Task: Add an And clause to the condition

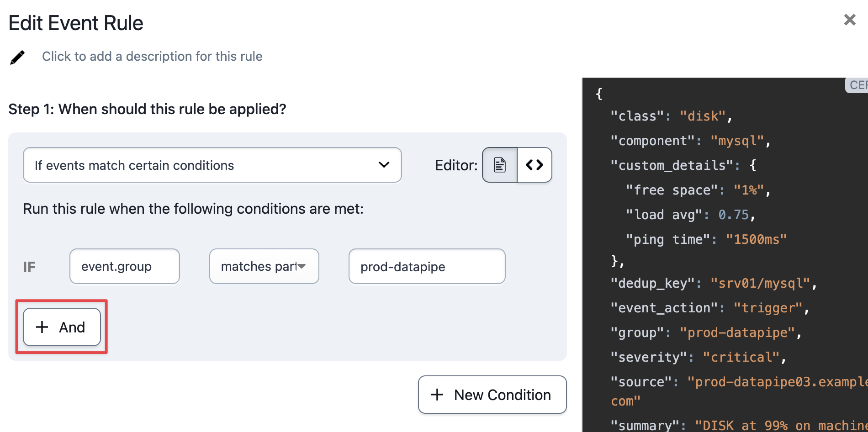Action: 62,327
